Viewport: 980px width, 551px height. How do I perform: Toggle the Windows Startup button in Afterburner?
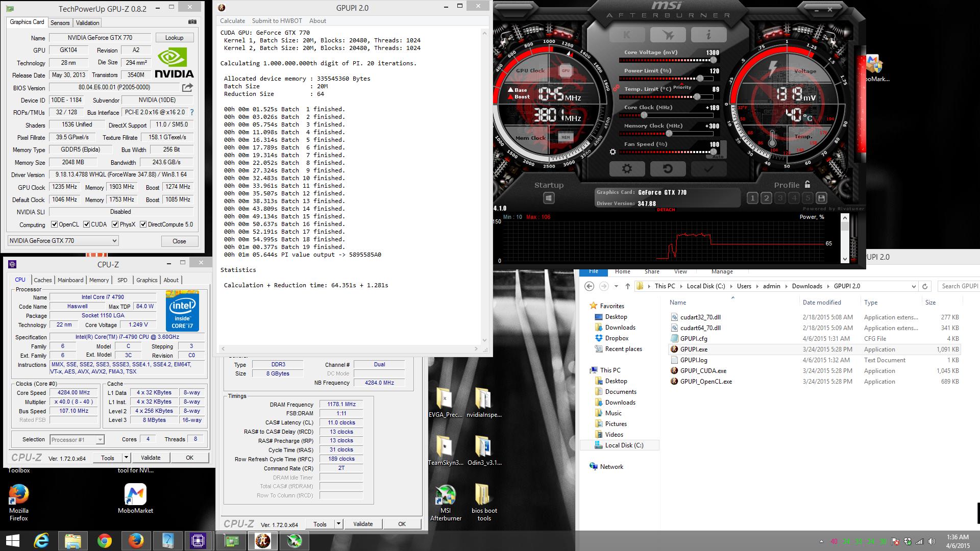click(x=549, y=198)
